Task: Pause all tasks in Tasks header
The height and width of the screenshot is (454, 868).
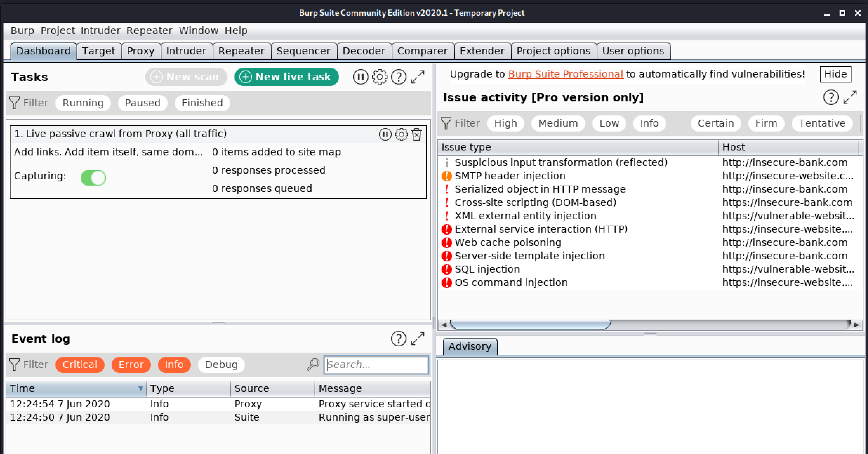Action: 360,77
